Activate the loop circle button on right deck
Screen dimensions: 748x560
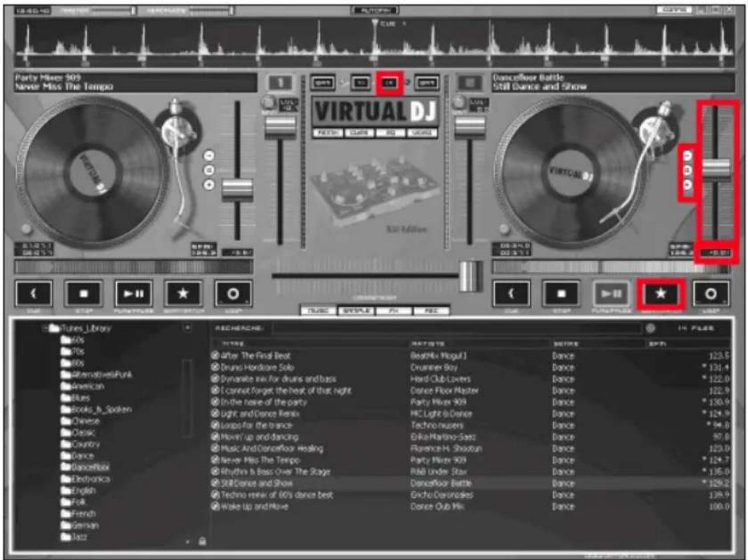click(711, 293)
